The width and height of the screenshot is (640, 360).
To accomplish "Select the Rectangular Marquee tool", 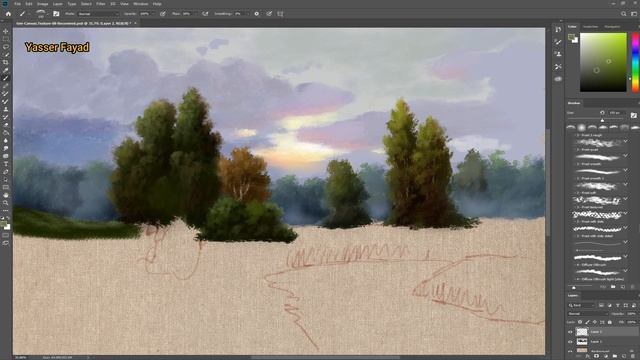I will pyautogui.click(x=6, y=39).
